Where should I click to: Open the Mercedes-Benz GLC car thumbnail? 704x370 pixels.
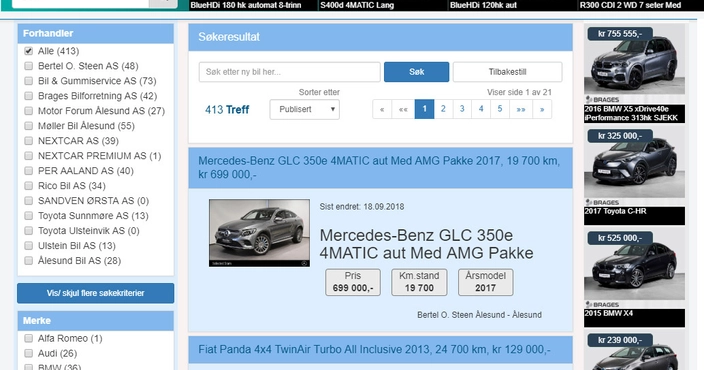click(260, 233)
